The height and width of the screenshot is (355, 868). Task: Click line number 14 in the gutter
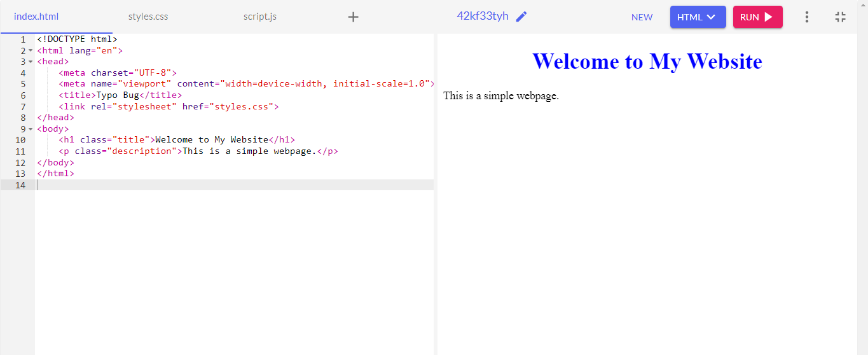pyautogui.click(x=20, y=185)
